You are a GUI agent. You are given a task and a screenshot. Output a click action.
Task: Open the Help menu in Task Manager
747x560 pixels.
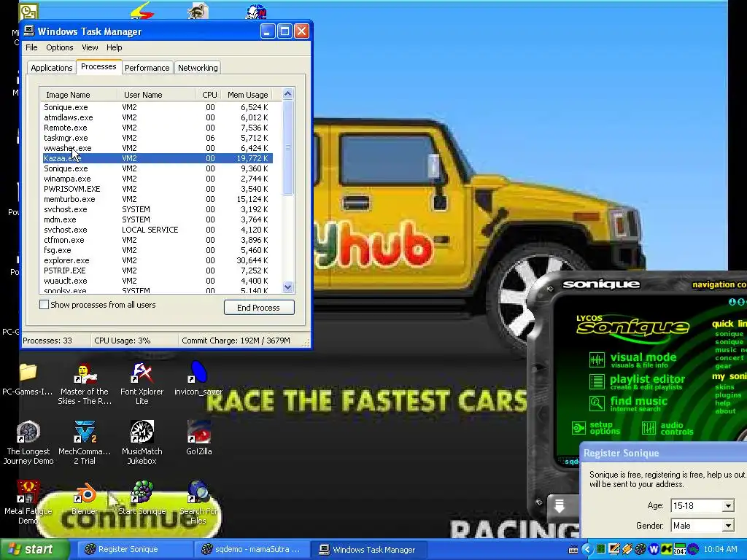pos(115,47)
